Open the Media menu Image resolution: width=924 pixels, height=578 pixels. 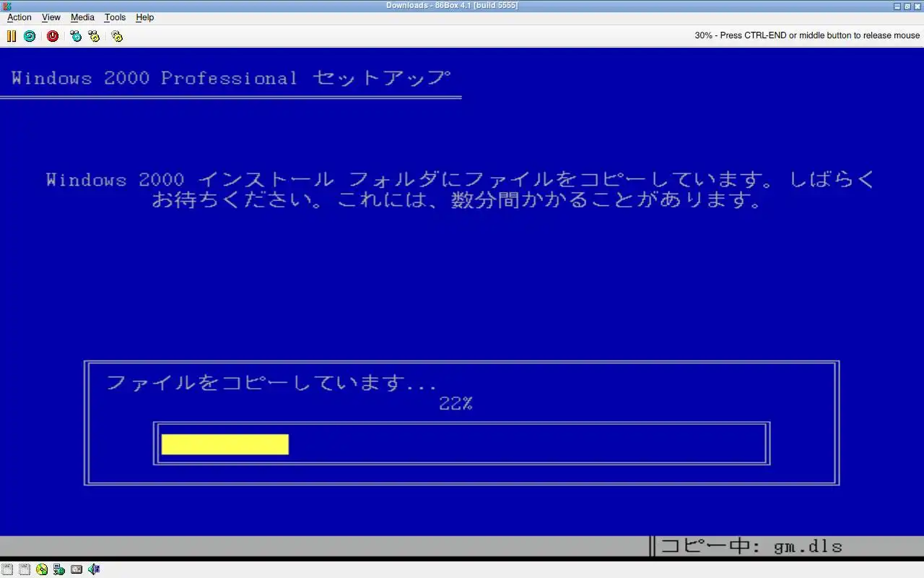pos(82,17)
